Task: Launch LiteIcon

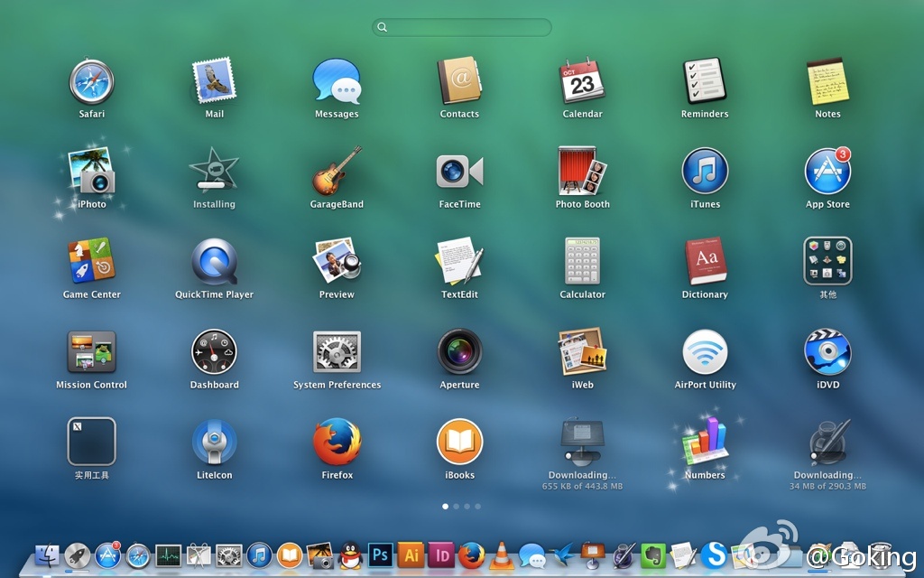Action: [x=214, y=441]
